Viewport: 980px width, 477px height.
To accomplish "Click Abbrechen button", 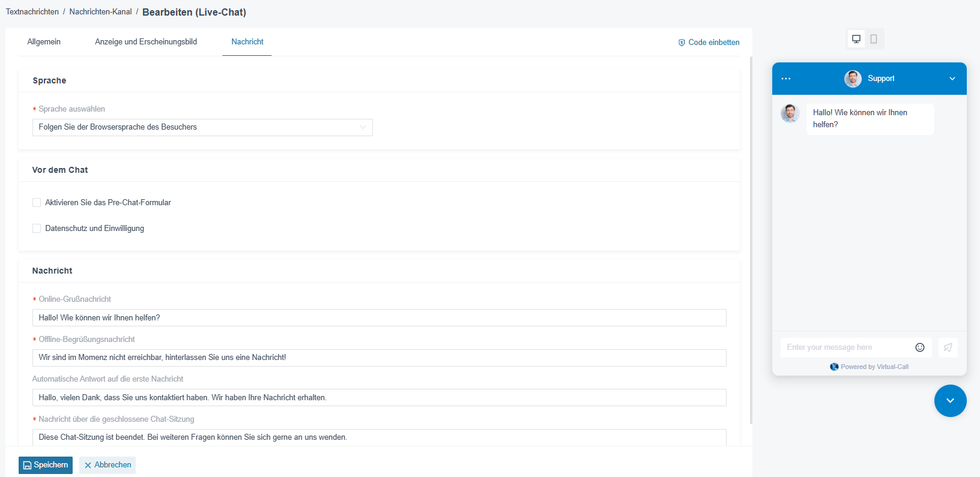I will pos(107,465).
